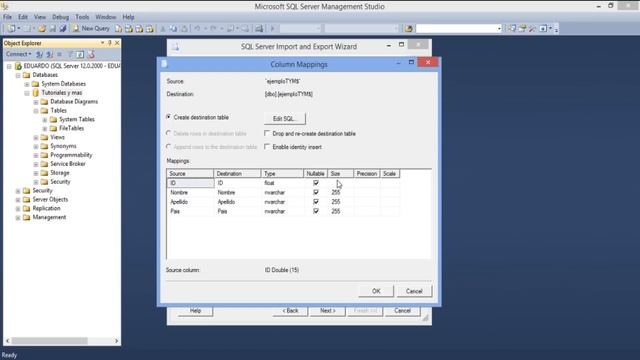Expand the Management folder

[x=18, y=218]
